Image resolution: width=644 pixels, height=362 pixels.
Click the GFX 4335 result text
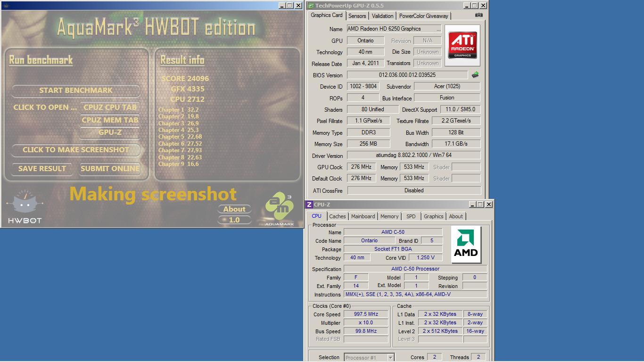point(188,89)
